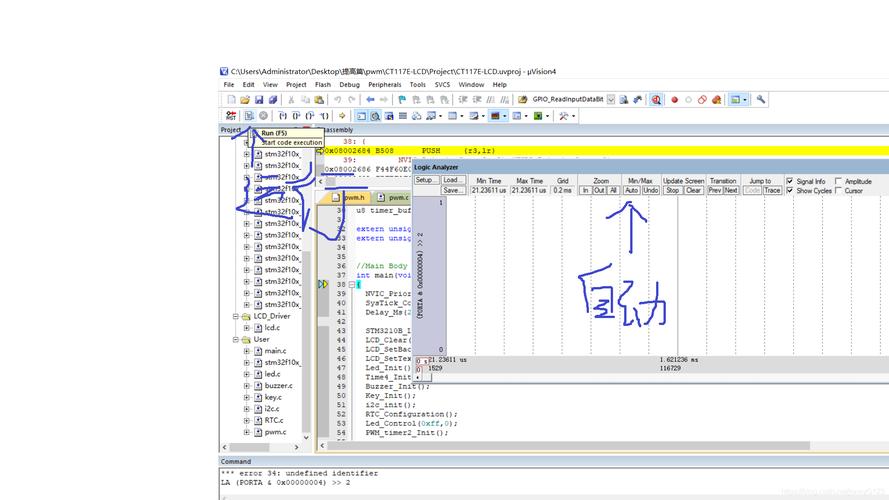Image resolution: width=889 pixels, height=500 pixels.
Task: Enable the Amplitude checkbox
Action: pos(839,181)
